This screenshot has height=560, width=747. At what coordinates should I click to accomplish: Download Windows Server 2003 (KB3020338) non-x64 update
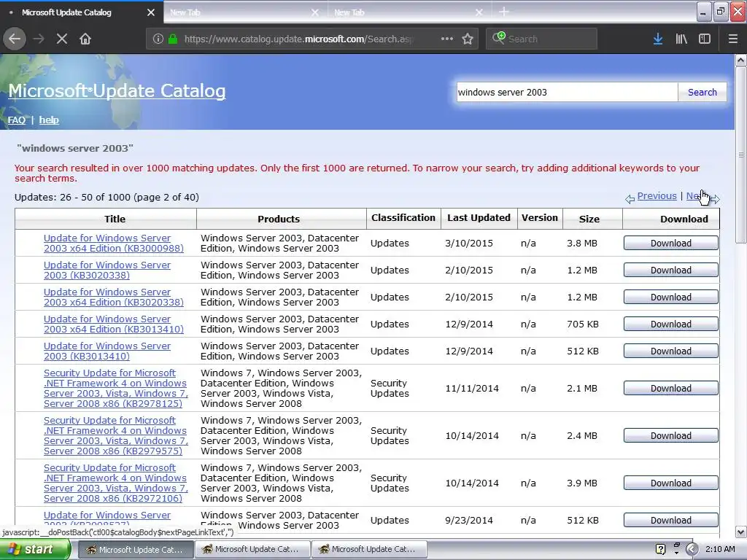coord(671,271)
